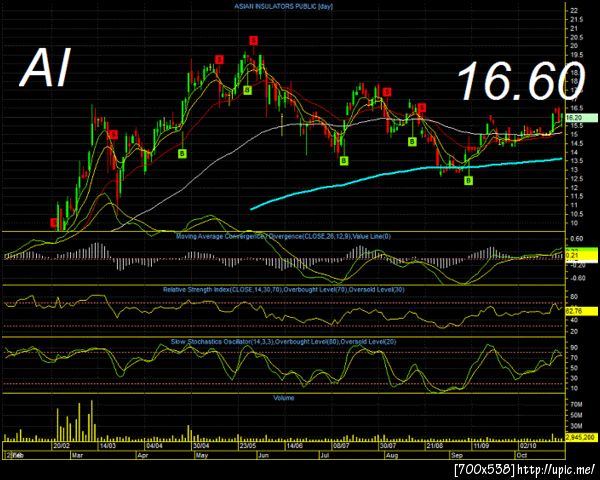
Task: Select the B buy marker in late May near 17.5
Action: (248, 90)
